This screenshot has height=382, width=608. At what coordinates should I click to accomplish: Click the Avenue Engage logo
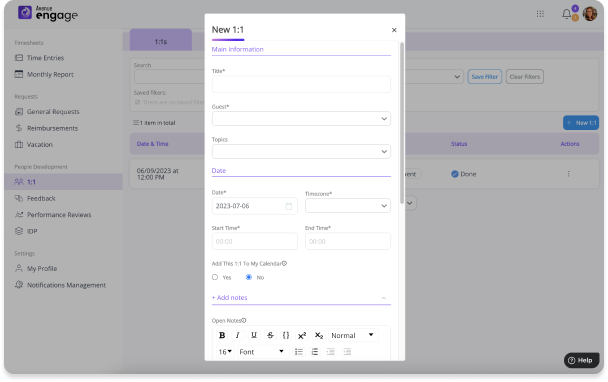(x=48, y=13)
